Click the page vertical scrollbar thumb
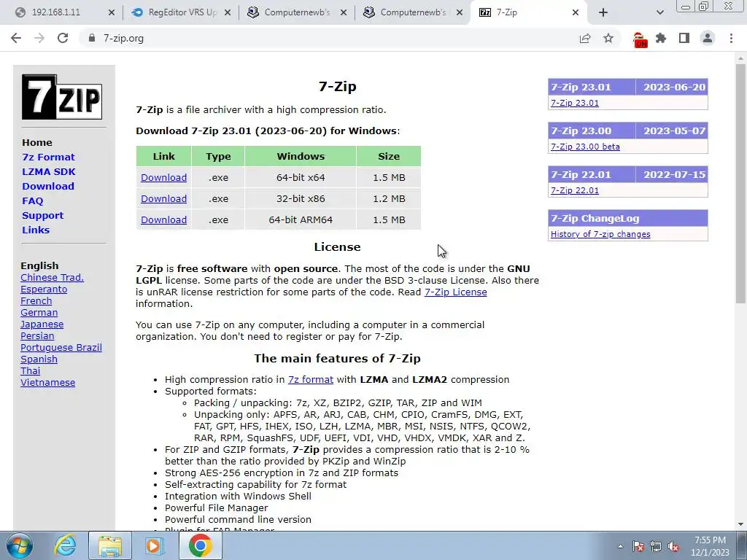The width and height of the screenshot is (747, 560). pos(740,183)
